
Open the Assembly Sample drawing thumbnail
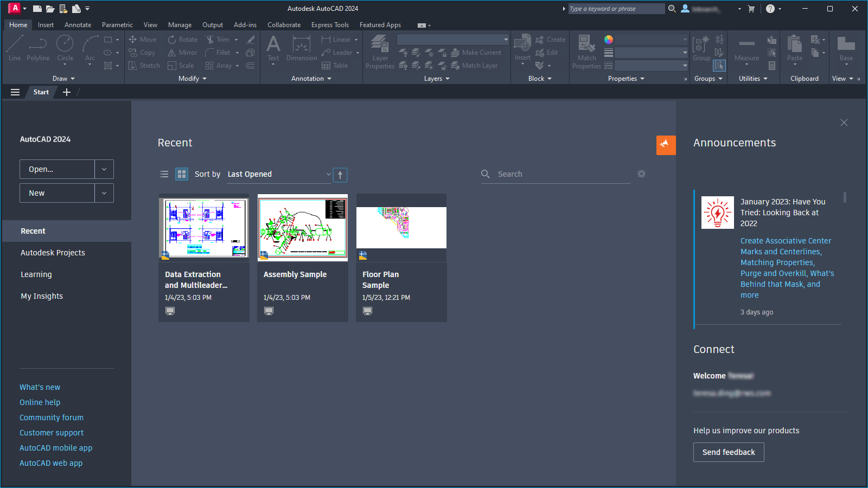tap(302, 228)
